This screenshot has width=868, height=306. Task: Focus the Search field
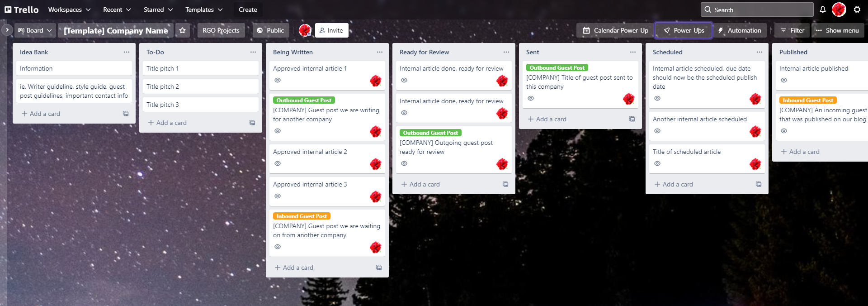(x=757, y=10)
